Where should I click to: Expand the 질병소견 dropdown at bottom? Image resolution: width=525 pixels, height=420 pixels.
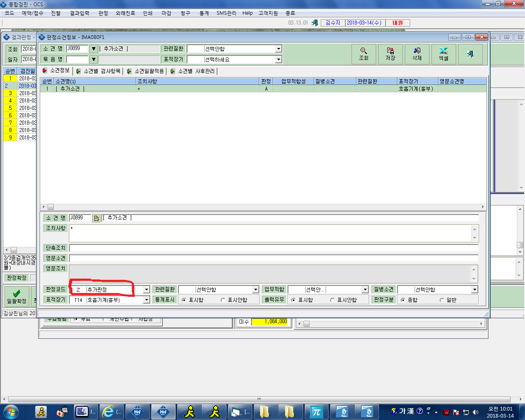pyautogui.click(x=475, y=290)
